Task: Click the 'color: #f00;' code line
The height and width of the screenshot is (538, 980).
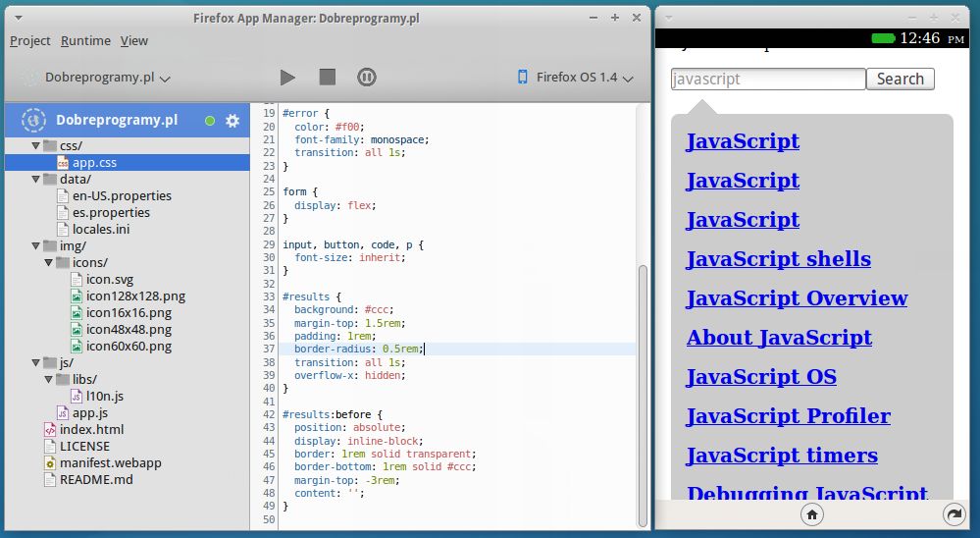Action: [x=330, y=127]
